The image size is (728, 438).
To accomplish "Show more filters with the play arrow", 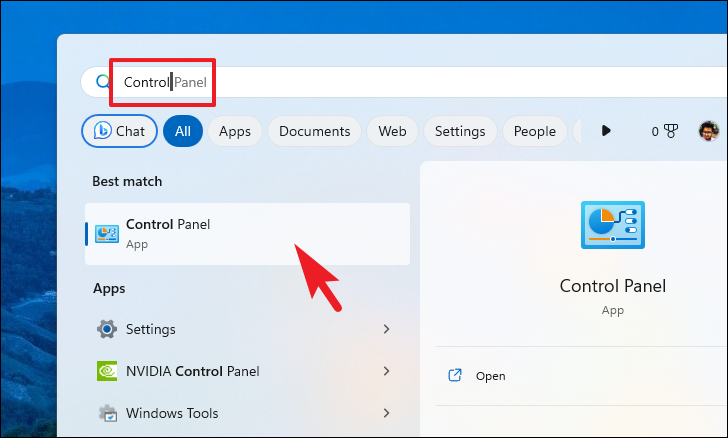I will [605, 131].
